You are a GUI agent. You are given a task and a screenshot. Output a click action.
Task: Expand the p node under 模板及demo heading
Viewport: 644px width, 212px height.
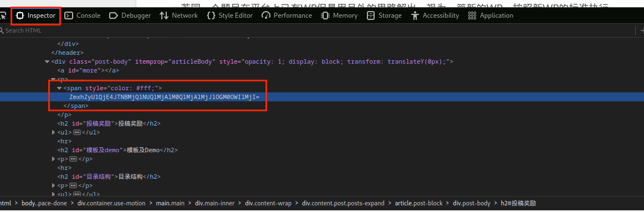point(53,159)
